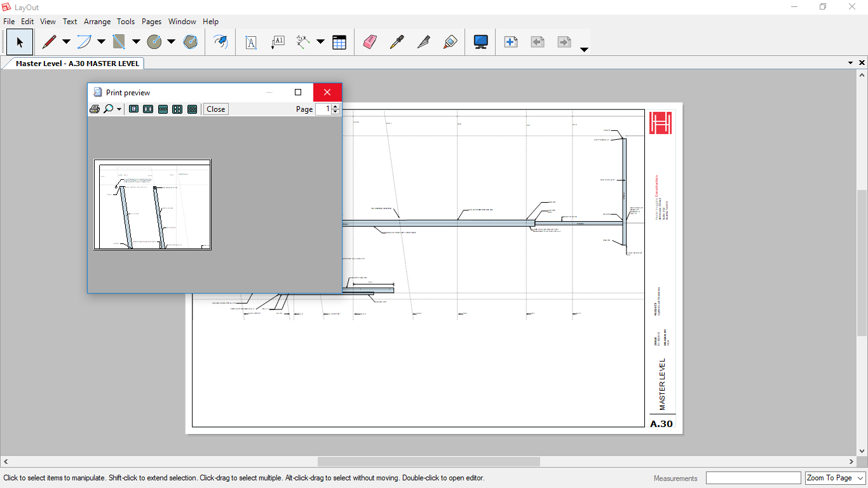Open the Pages menu

[151, 22]
